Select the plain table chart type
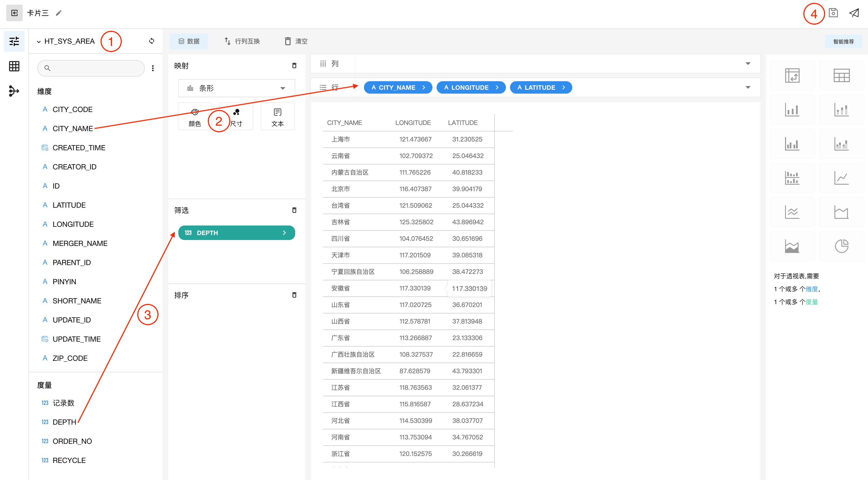Image resolution: width=868 pixels, height=480 pixels. click(x=841, y=76)
